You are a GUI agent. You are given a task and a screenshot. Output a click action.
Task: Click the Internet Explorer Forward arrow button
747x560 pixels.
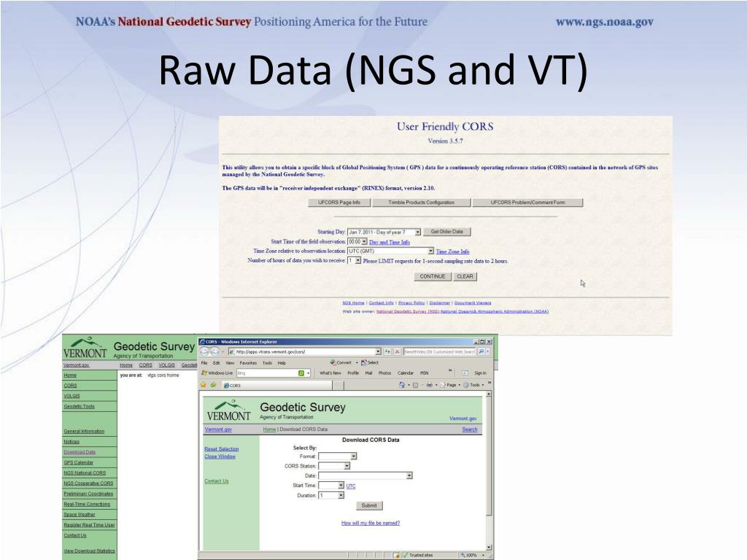(215, 351)
